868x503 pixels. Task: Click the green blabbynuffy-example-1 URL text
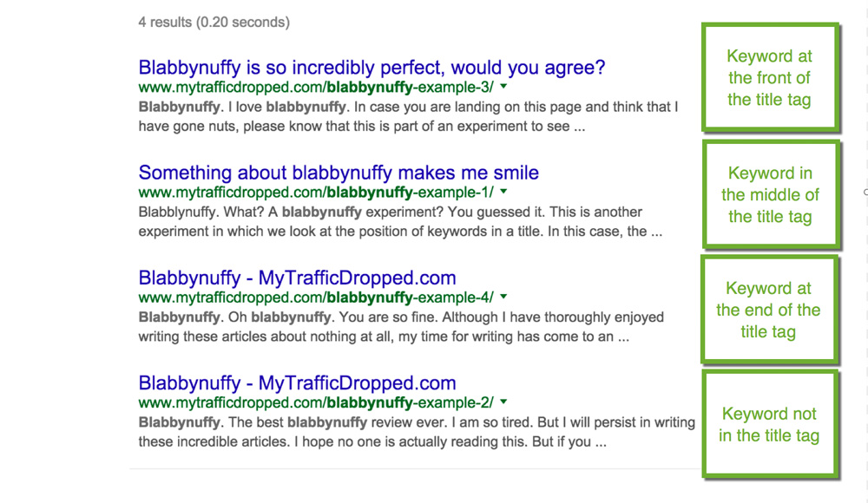coord(316,193)
